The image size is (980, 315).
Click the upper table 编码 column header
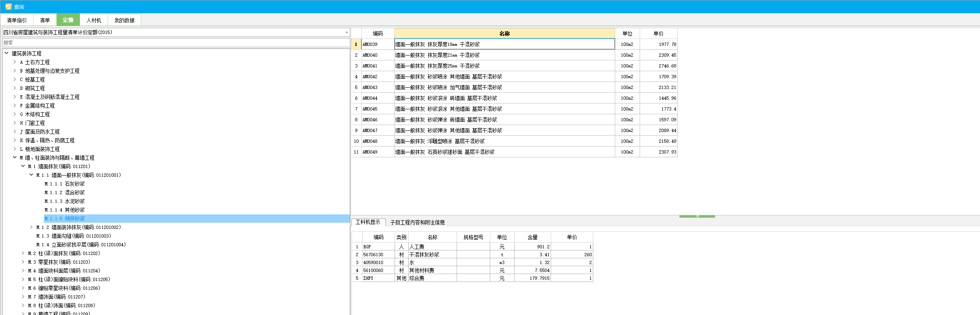[x=378, y=34]
